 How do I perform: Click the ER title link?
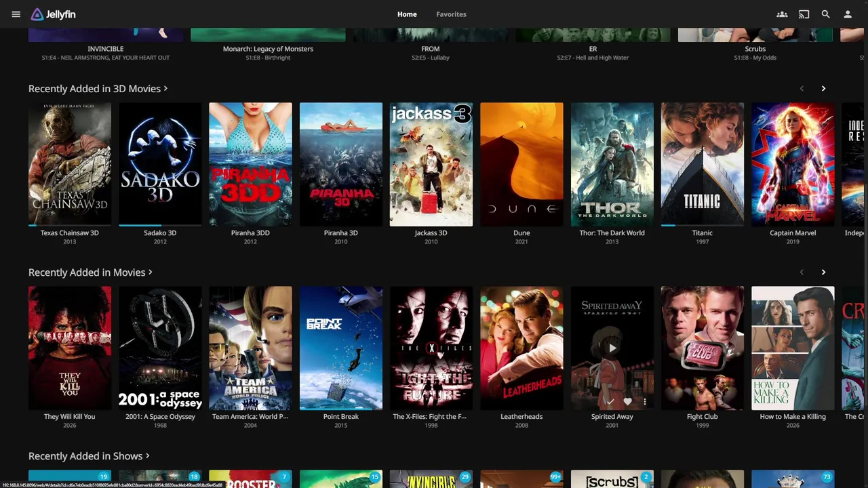[x=593, y=49]
